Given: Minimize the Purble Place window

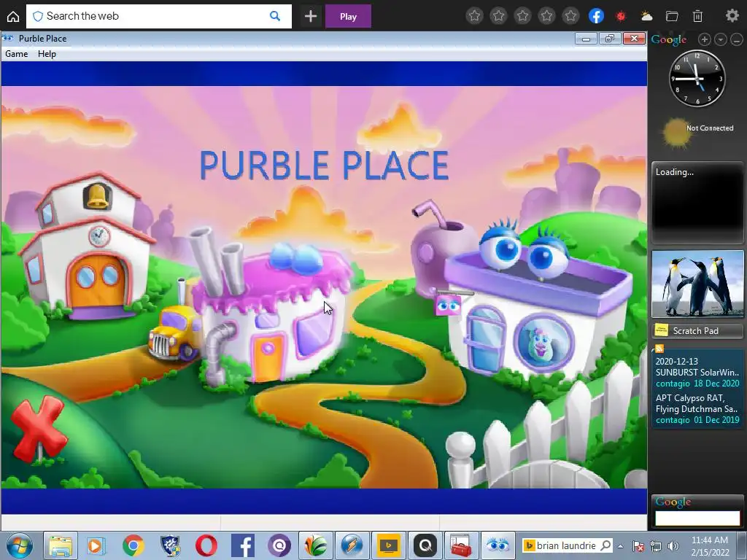Looking at the screenshot, I should coord(586,39).
